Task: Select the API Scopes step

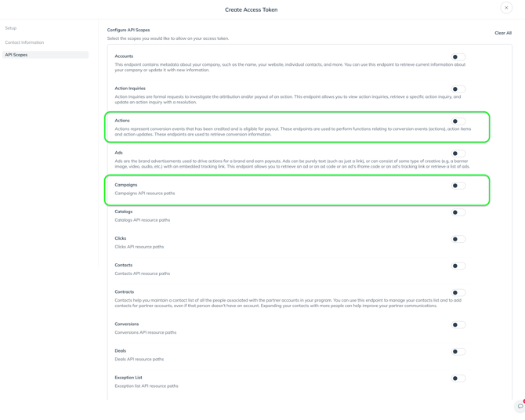Action: click(16, 55)
